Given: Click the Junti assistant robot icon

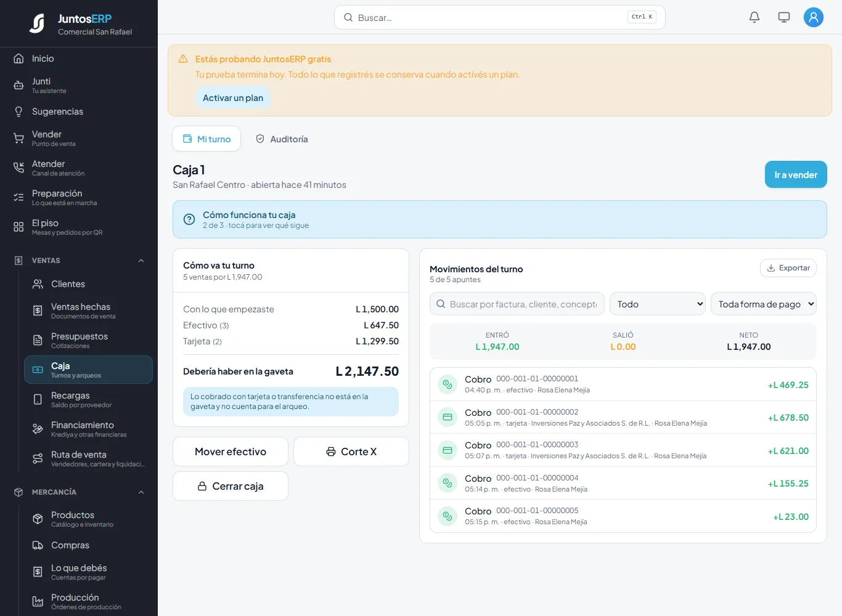Looking at the screenshot, I should 18,86.
